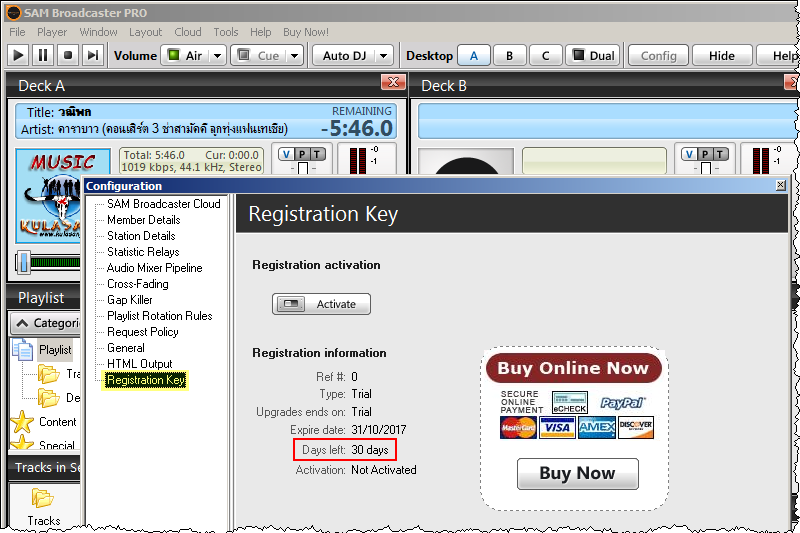
Task: Click Deck B pitch slider handle
Action: click(706, 168)
